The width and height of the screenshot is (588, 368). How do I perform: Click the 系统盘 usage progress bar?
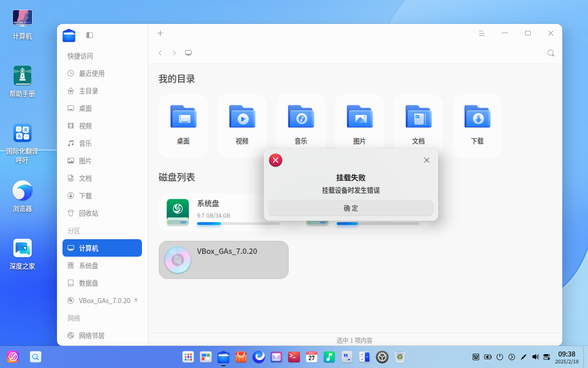point(238,224)
